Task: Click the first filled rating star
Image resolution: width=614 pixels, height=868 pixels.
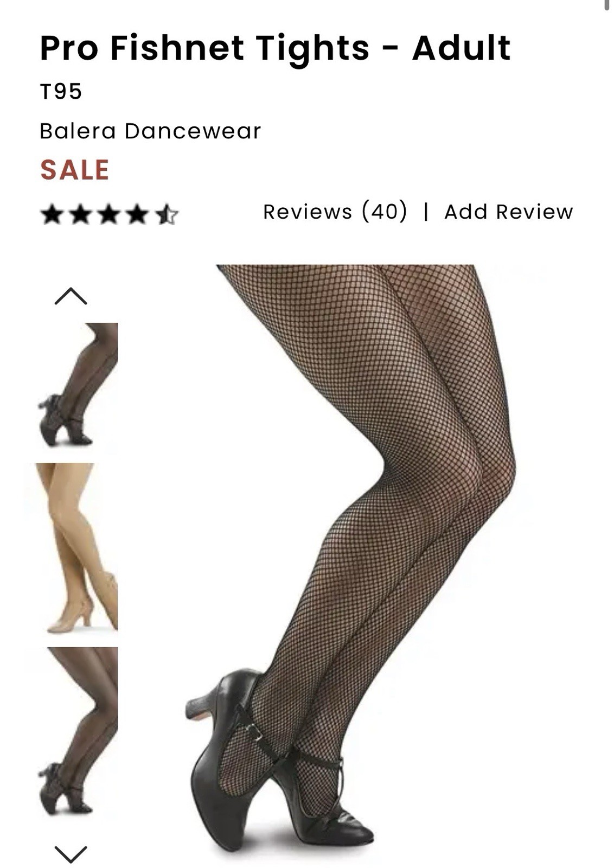Action: click(x=53, y=214)
